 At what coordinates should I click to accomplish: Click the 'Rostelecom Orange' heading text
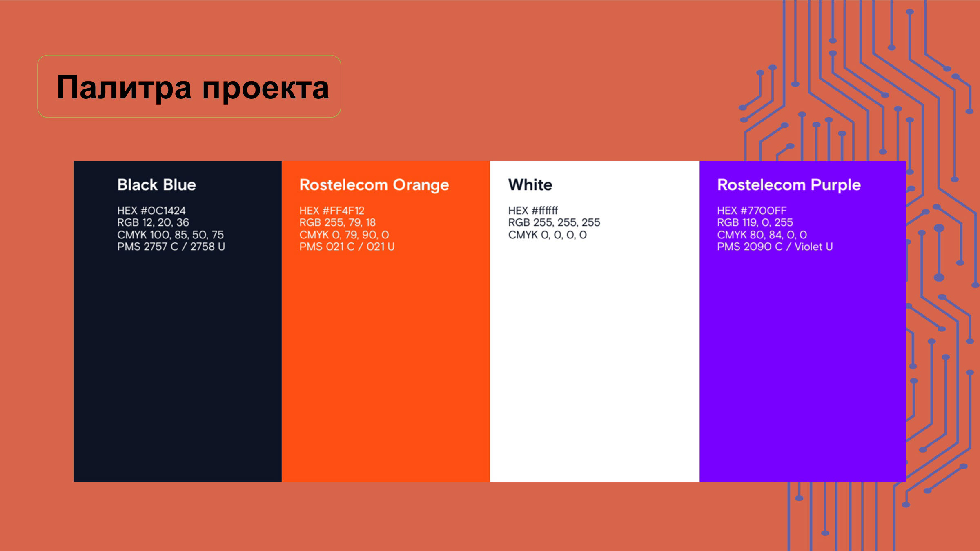(x=374, y=185)
